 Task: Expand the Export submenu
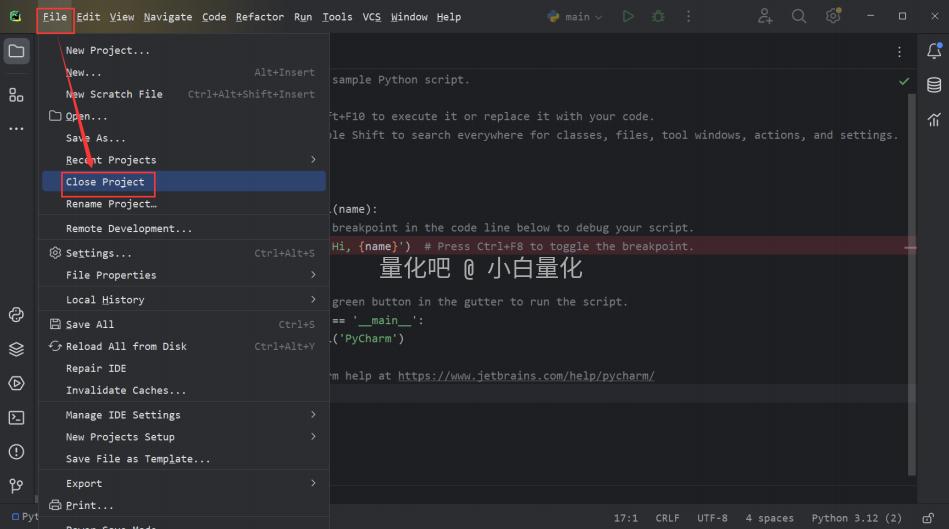tap(190, 483)
